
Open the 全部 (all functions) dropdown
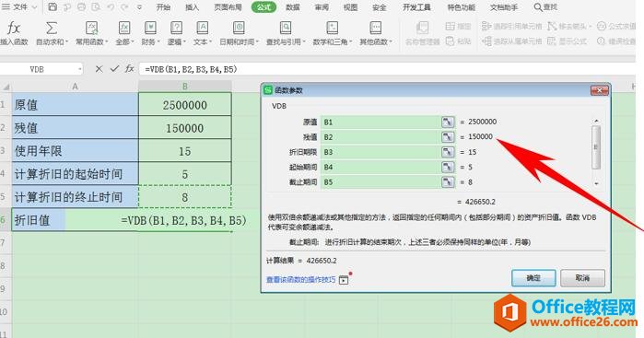pos(124,41)
